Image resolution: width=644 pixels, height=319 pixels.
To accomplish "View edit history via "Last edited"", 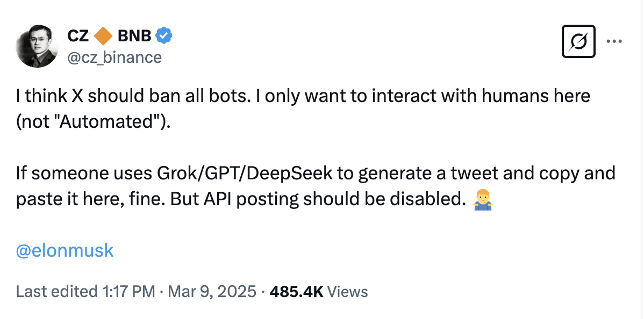I will pos(56,292).
